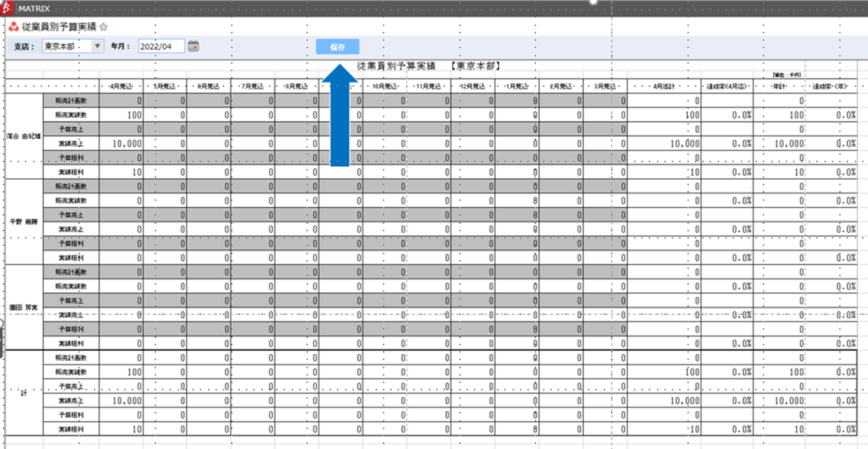Click the 年月 field showing 2022/04
868x449 pixels.
(x=161, y=46)
